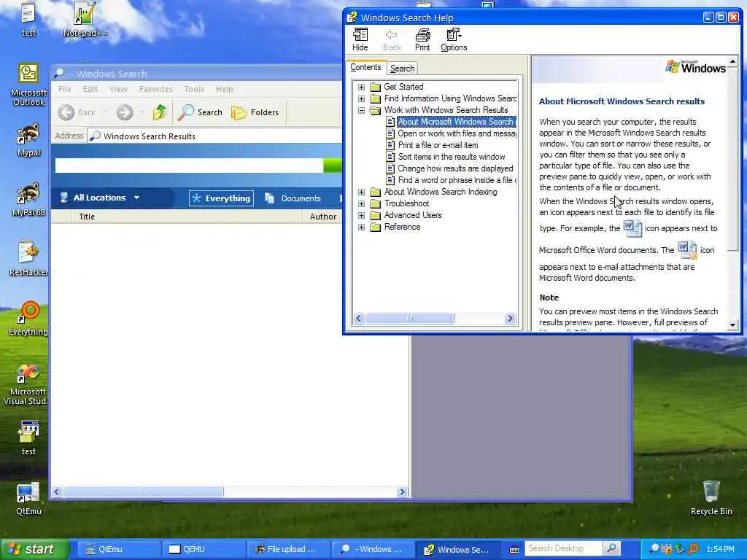This screenshot has width=747, height=560.
Task: Select the test text file icon at top
Action: coord(28,20)
